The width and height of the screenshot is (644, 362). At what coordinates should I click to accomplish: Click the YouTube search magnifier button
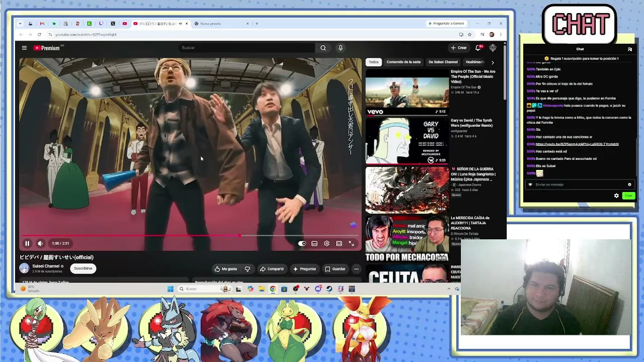point(323,48)
